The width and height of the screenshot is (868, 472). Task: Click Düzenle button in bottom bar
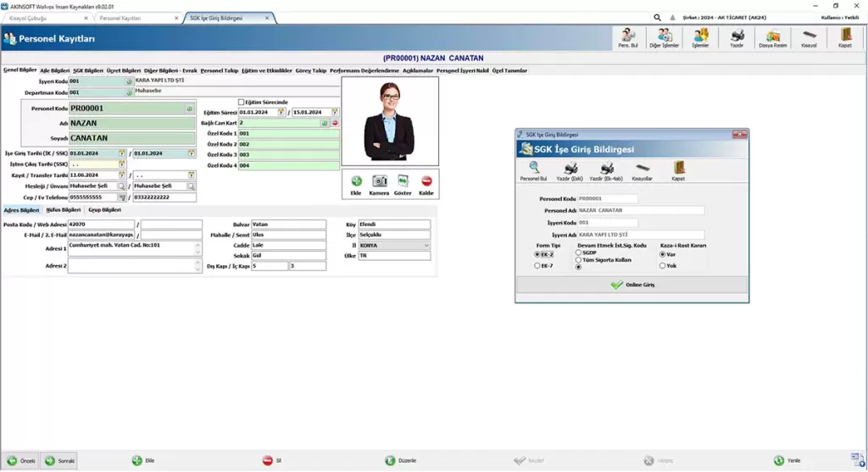pos(400,460)
